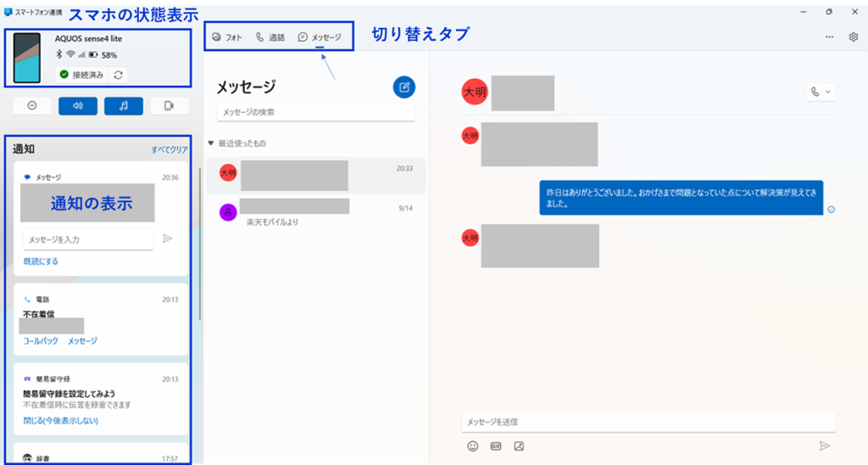868x465 pixels.
Task: Expand the call dropdown in conversation header
Action: (x=821, y=92)
